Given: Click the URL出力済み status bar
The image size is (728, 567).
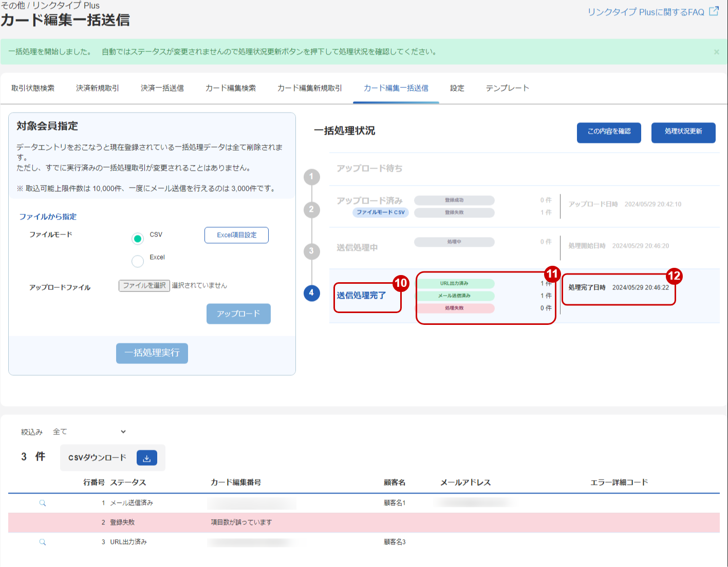Looking at the screenshot, I should pyautogui.click(x=455, y=283).
